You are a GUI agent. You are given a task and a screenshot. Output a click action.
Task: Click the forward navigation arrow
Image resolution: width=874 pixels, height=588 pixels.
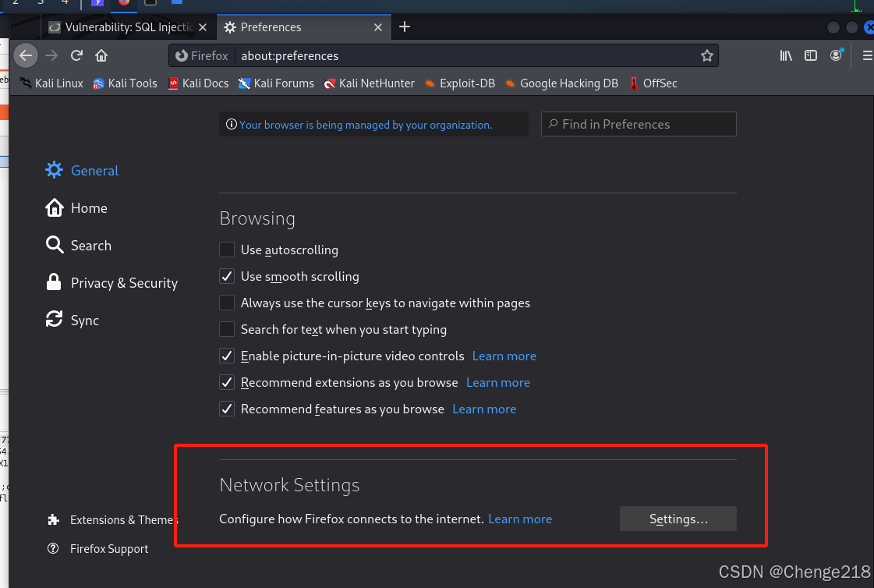click(51, 55)
